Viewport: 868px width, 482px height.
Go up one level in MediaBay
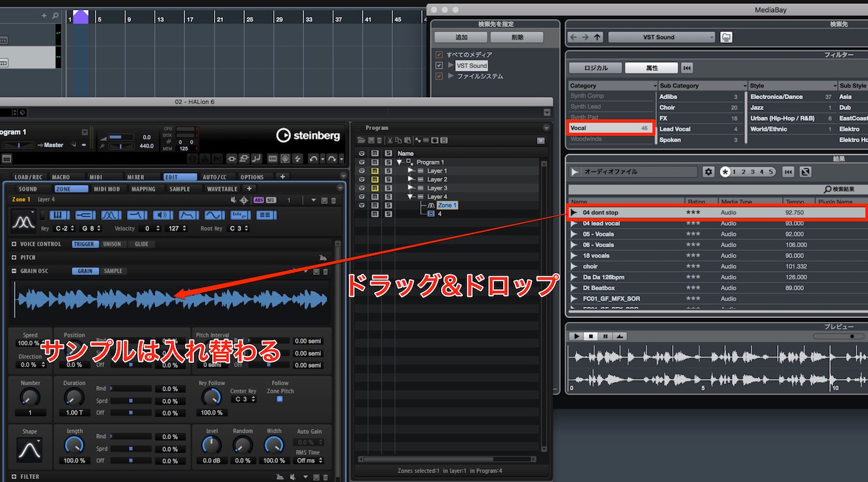pyautogui.click(x=597, y=37)
